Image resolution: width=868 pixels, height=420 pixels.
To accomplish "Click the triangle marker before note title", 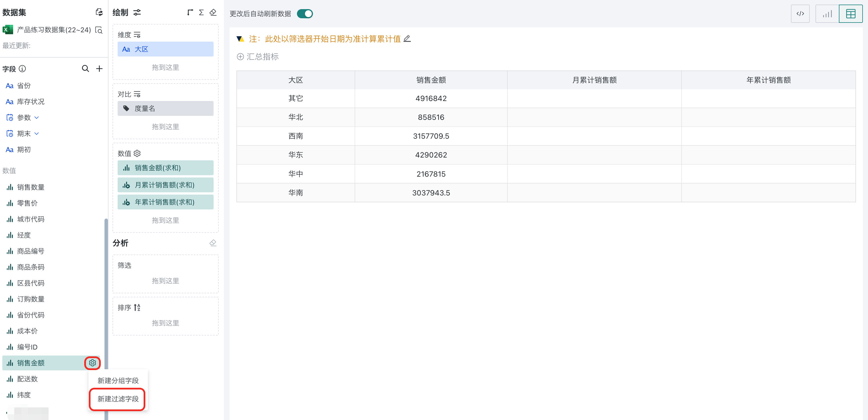I will (x=240, y=39).
